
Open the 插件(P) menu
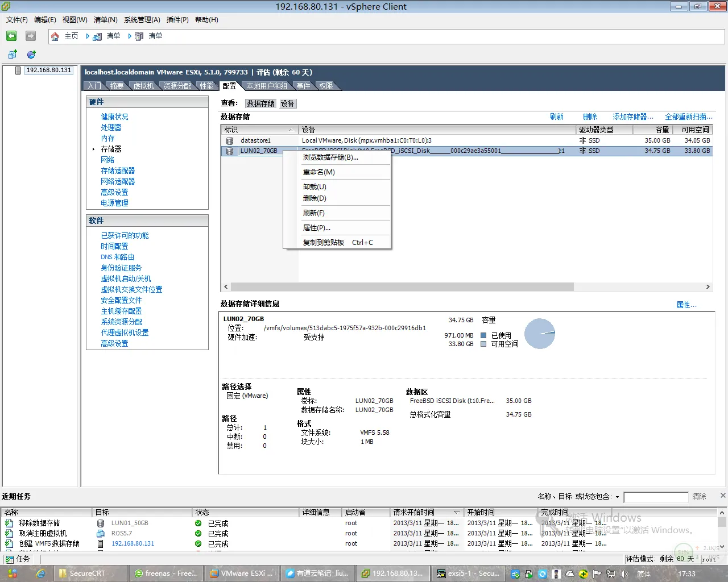click(177, 20)
